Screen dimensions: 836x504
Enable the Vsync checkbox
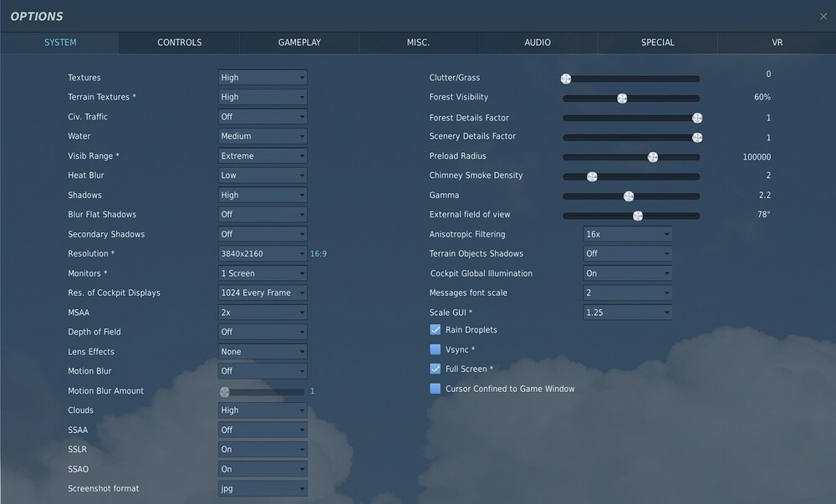[x=435, y=349]
